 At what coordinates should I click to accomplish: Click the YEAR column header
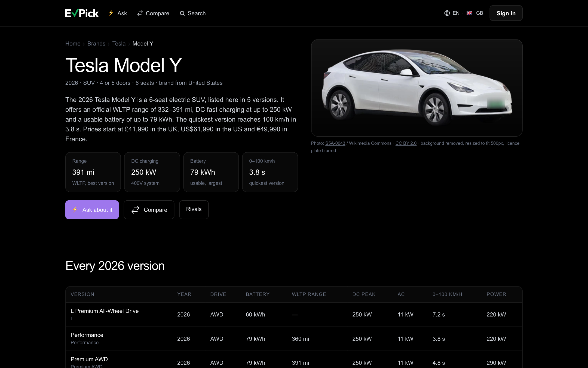pos(184,294)
